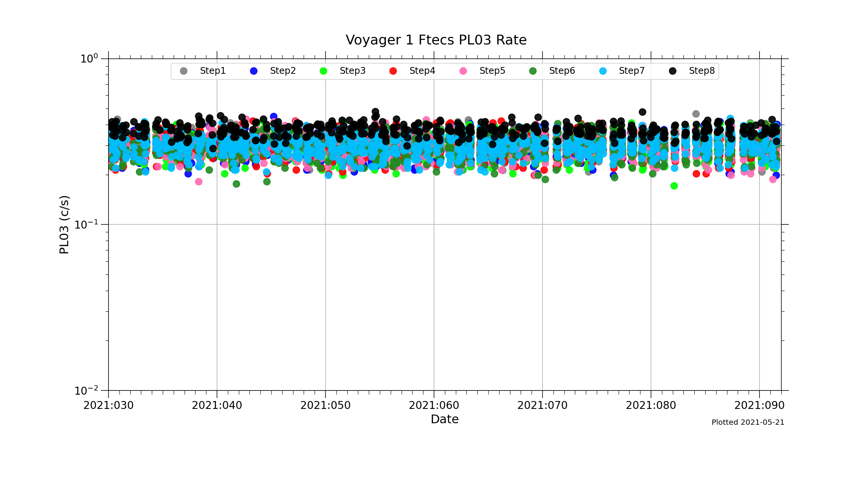
Task: Click the red Step4 legend marker
Action: [393, 71]
